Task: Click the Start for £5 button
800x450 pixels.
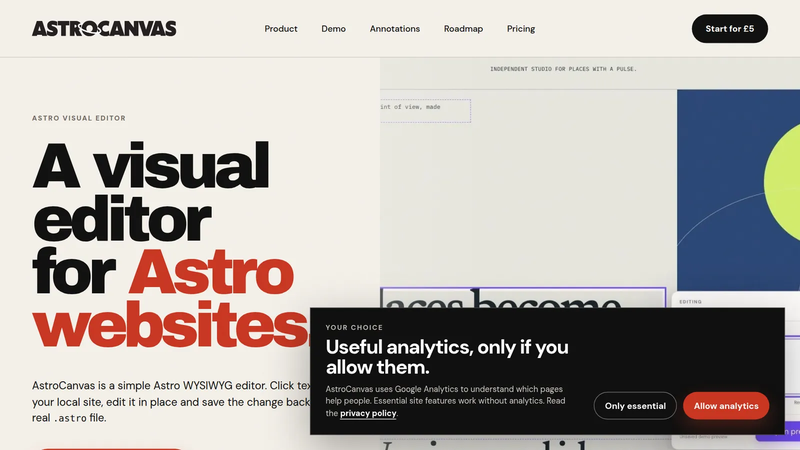Action: pyautogui.click(x=730, y=29)
